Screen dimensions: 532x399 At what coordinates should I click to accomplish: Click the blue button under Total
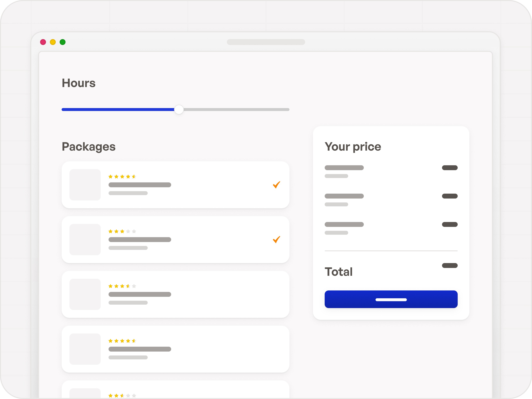tap(391, 299)
